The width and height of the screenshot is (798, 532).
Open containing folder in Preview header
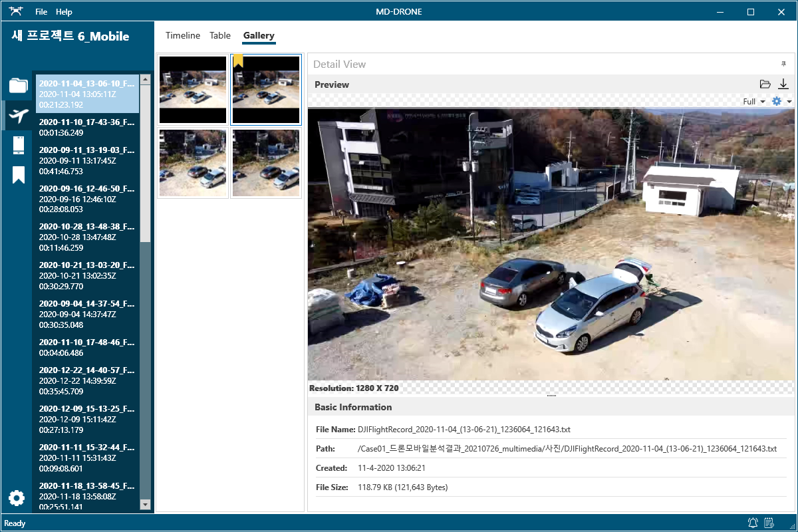(765, 84)
